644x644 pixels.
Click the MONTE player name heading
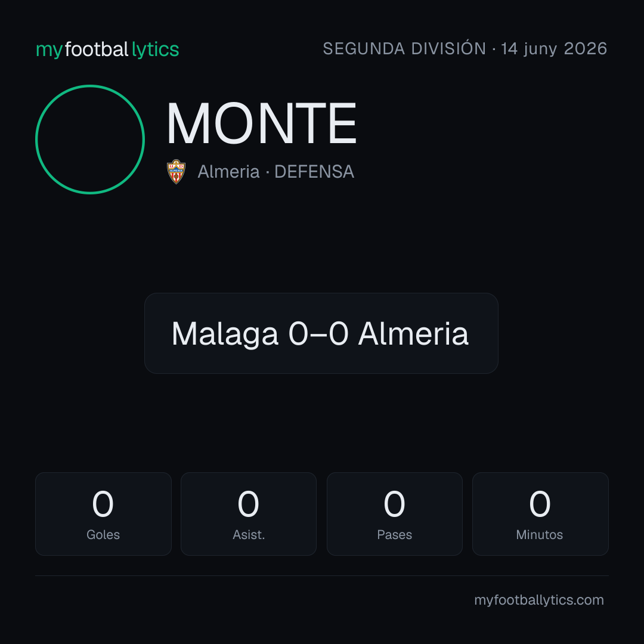[x=261, y=123]
